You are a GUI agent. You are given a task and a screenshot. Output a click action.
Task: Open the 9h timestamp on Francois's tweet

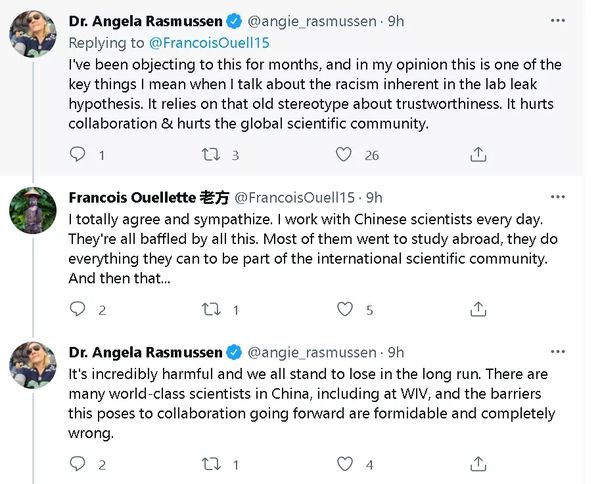pos(374,196)
